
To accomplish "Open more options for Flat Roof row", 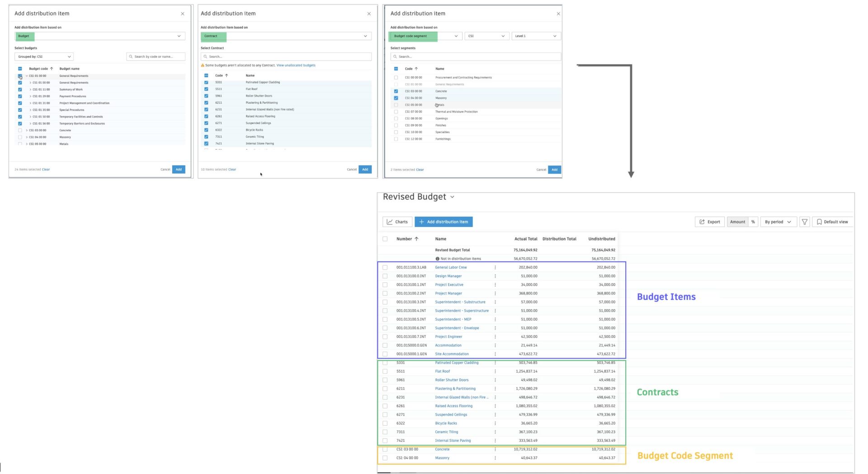I will (x=495, y=371).
